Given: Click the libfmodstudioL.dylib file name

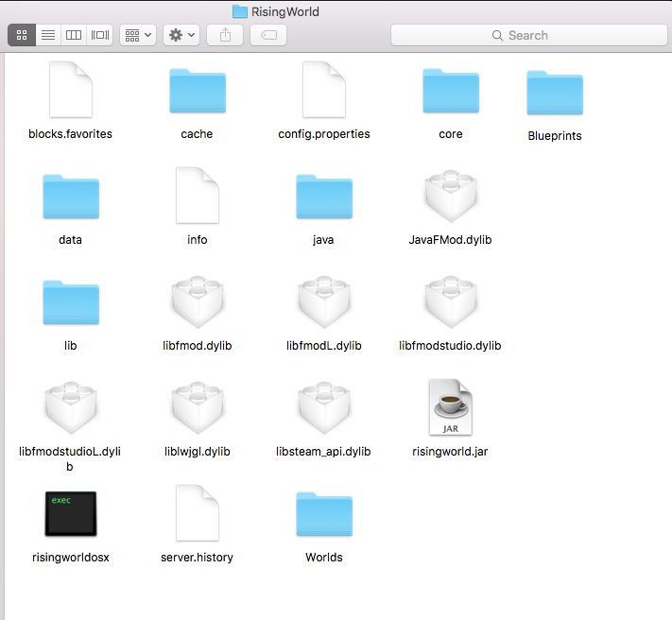Looking at the screenshot, I should click(70, 459).
